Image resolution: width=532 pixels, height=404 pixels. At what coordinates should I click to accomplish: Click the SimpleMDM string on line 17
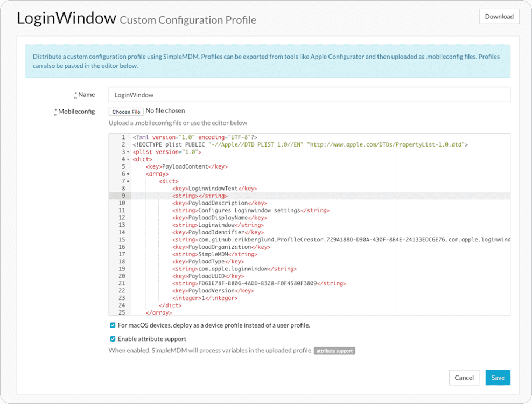coord(214,254)
